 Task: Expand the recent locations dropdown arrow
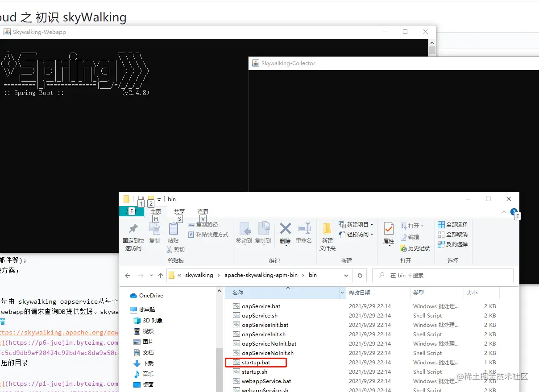pyautogui.click(x=152, y=276)
